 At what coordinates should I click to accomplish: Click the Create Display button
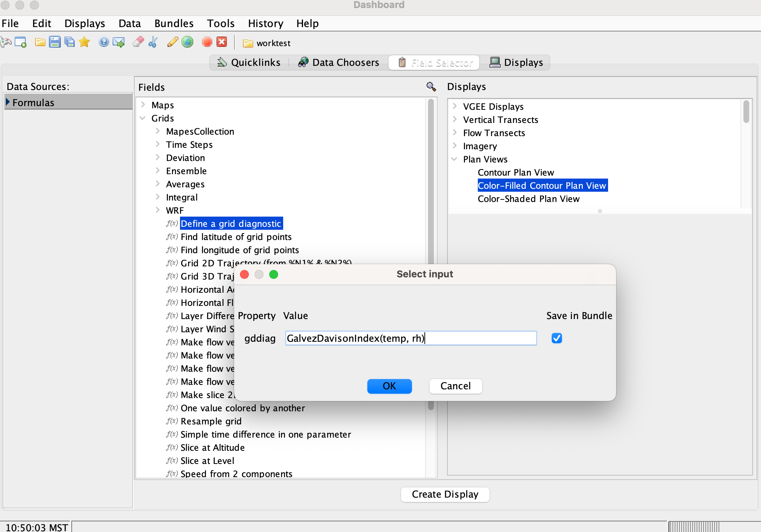coord(445,494)
